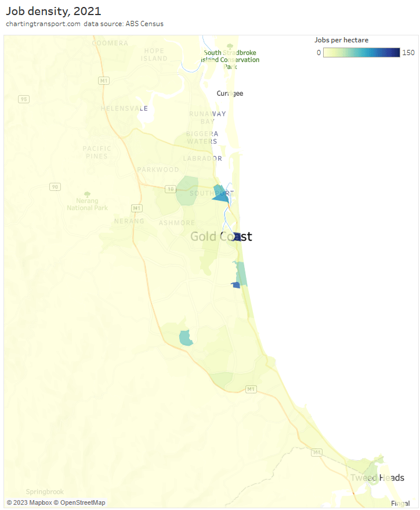The width and height of the screenshot is (420, 510).
Task: Click the Curigee place label
Action: [230, 93]
